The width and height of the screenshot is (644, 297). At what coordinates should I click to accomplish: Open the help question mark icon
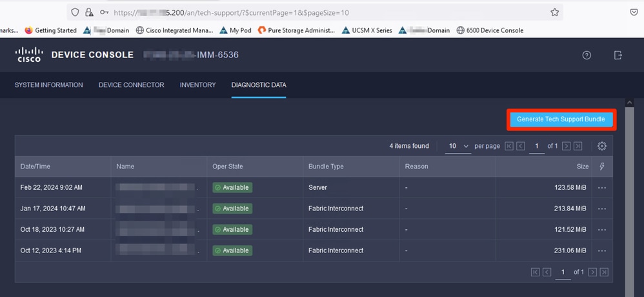587,55
